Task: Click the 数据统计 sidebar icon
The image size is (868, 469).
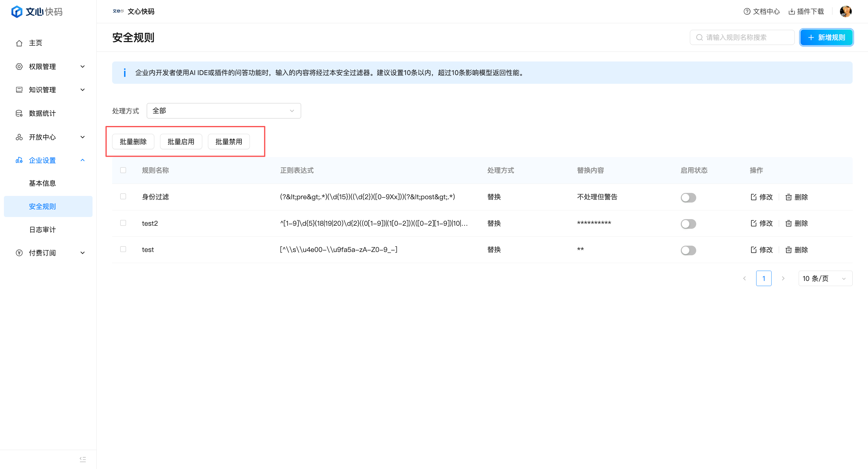Action: [19, 114]
